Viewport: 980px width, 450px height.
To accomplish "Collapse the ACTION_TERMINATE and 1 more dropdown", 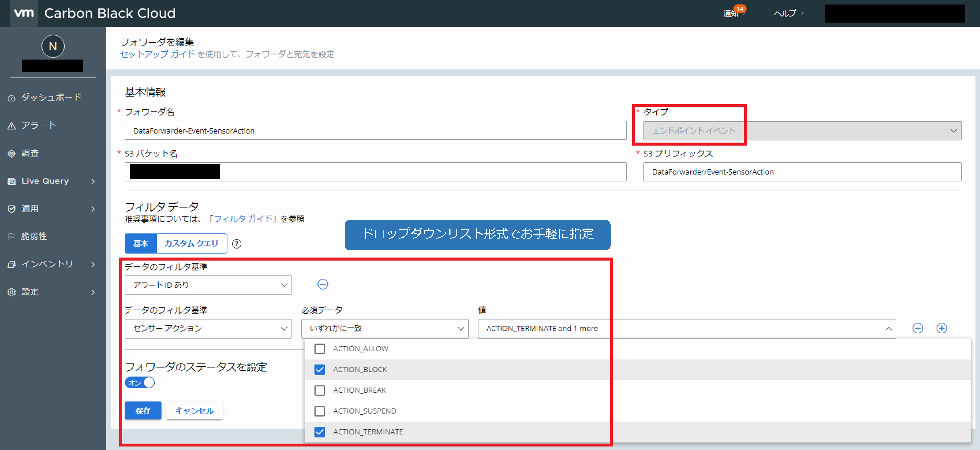I will click(687, 328).
